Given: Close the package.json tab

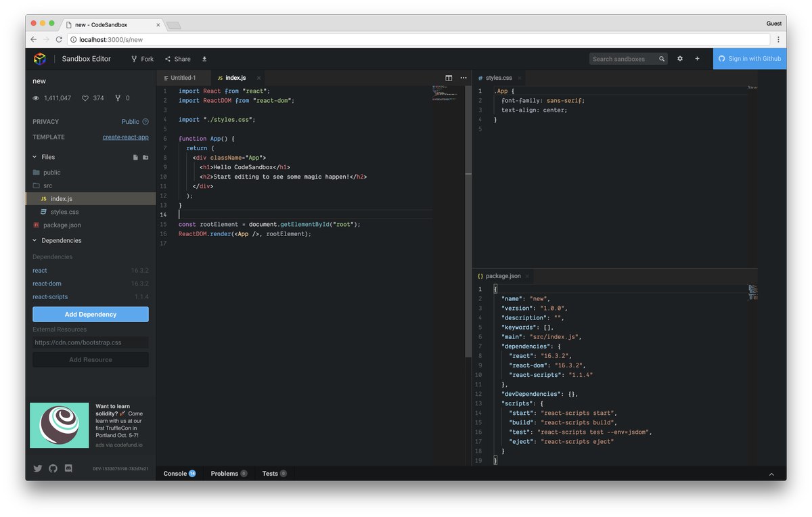Looking at the screenshot, I should pos(528,276).
